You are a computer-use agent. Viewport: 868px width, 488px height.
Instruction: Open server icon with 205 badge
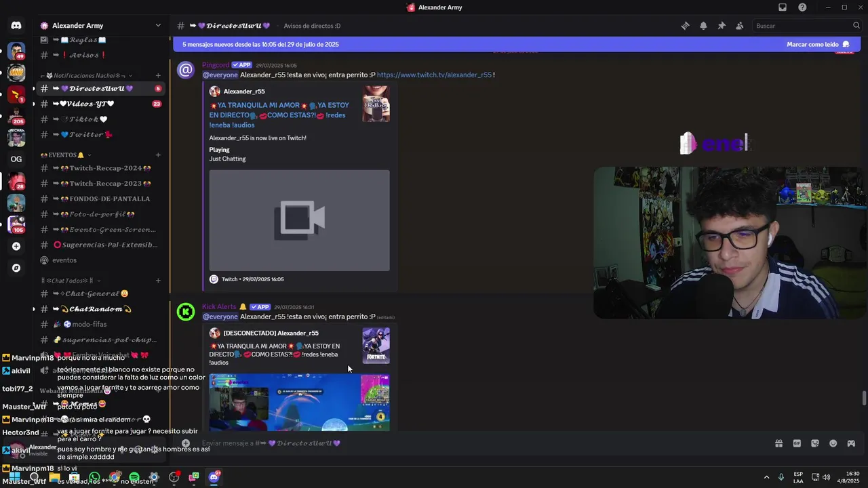pyautogui.click(x=16, y=116)
